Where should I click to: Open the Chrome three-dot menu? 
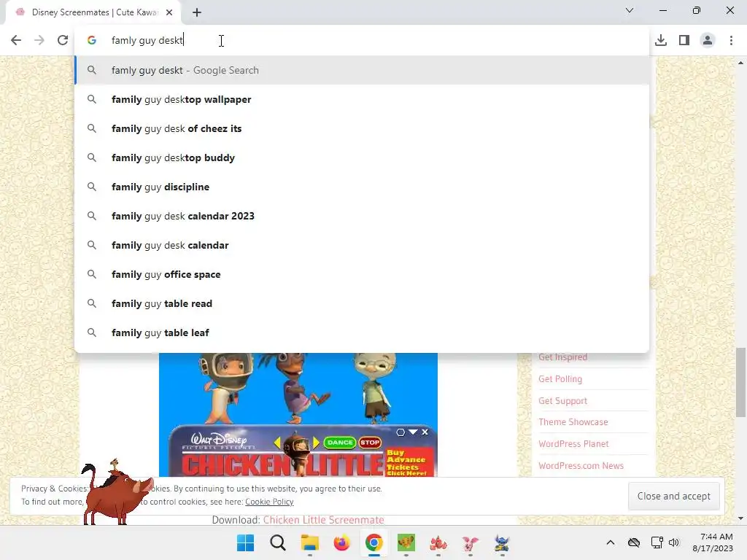[731, 40]
